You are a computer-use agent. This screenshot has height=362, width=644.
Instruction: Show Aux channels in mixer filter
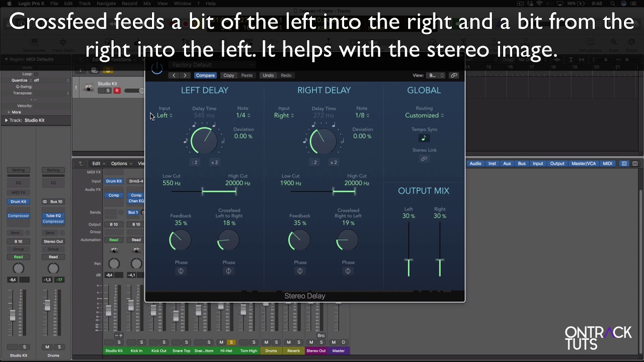tap(507, 163)
